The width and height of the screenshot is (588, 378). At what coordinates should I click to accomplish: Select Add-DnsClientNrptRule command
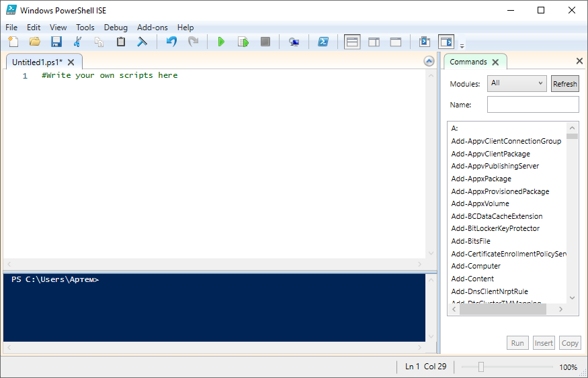coord(489,291)
